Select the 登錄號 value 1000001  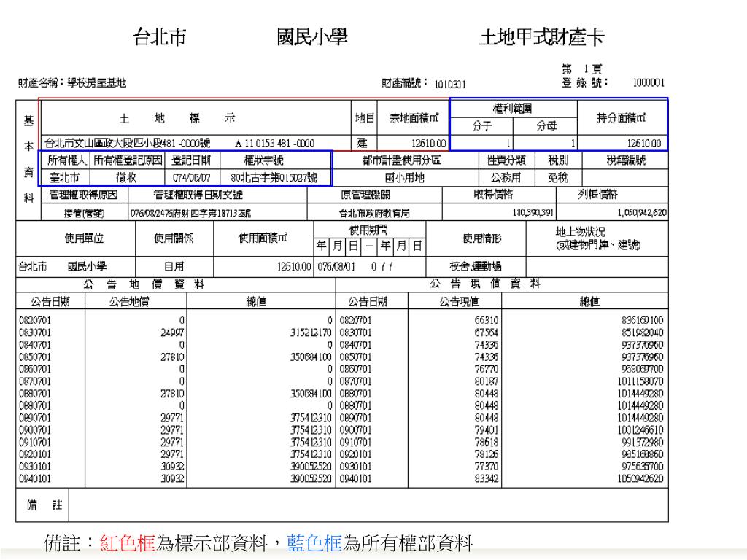(x=649, y=83)
